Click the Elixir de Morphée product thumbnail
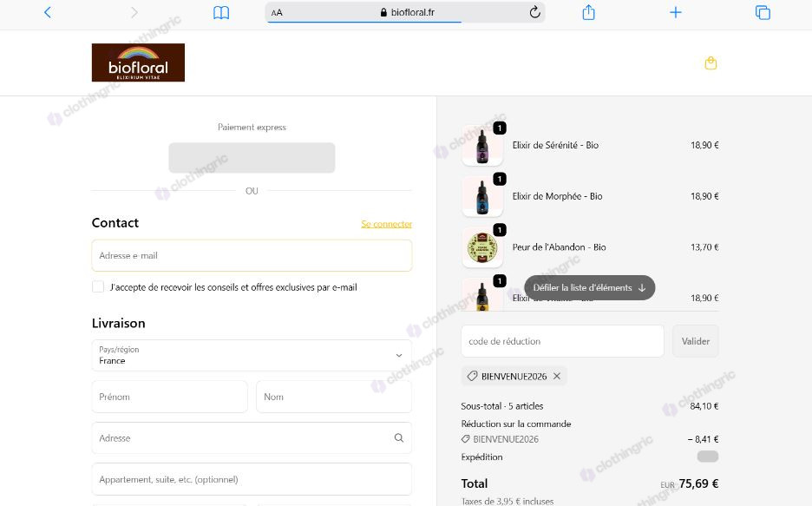Image resolution: width=812 pixels, height=506 pixels. (482, 196)
